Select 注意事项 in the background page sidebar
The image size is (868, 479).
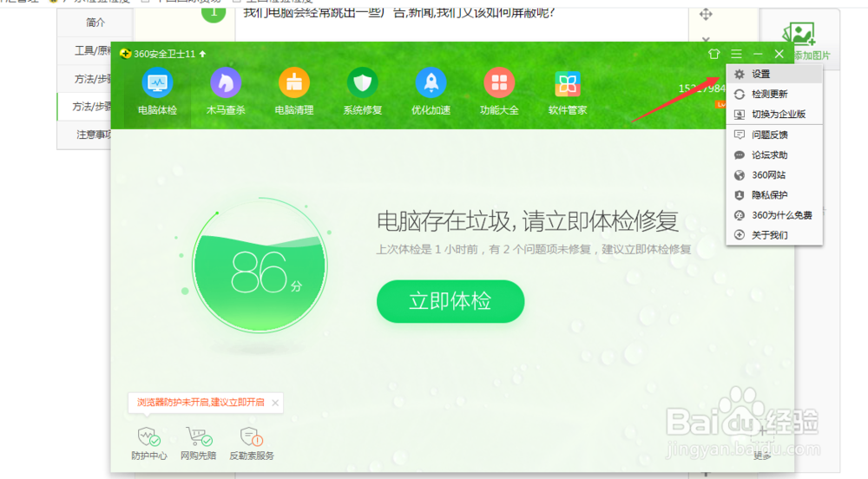94,135
